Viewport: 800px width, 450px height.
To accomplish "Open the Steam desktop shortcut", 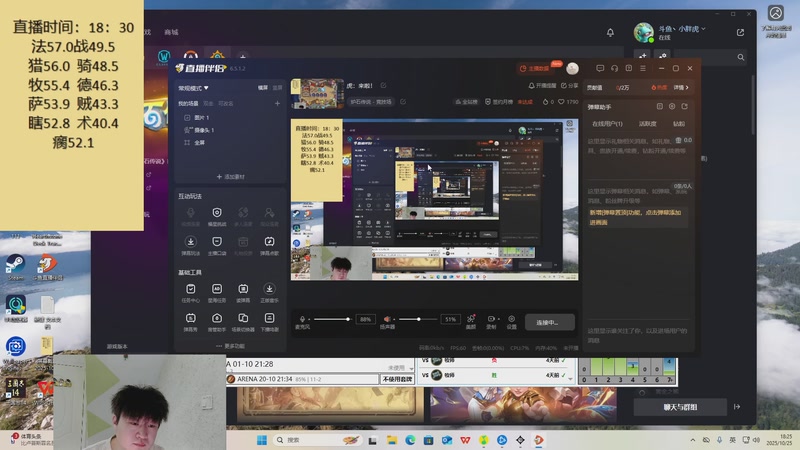I will point(15,267).
